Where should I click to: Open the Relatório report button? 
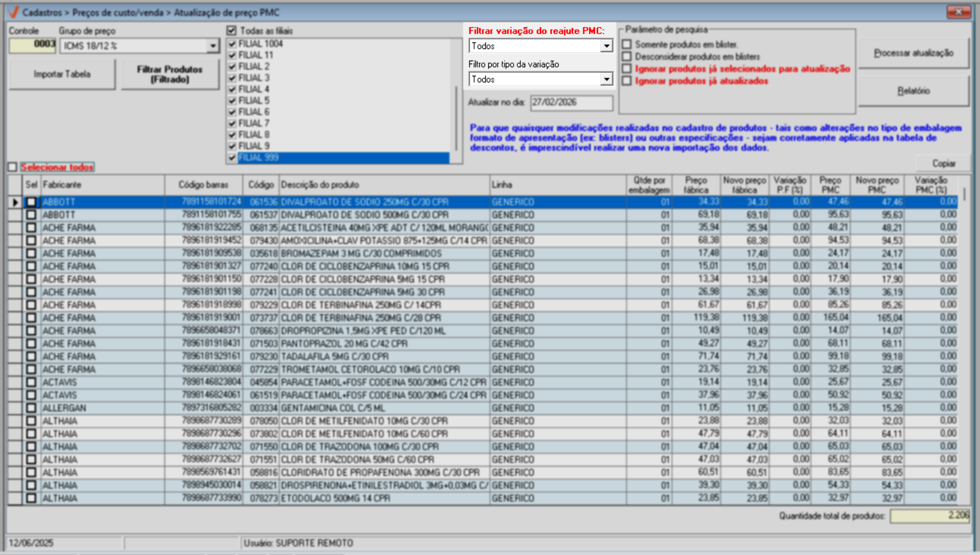pos(913,91)
